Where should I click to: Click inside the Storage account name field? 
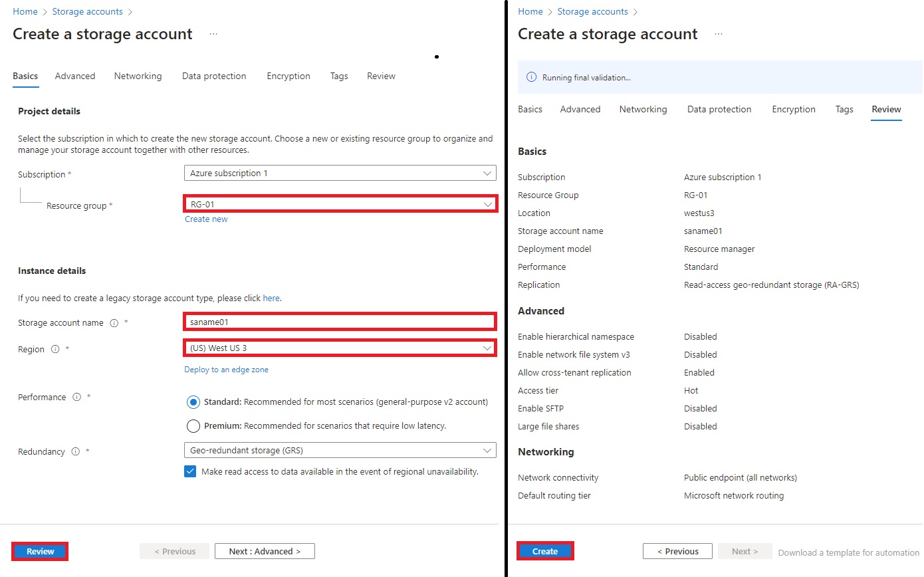click(340, 322)
